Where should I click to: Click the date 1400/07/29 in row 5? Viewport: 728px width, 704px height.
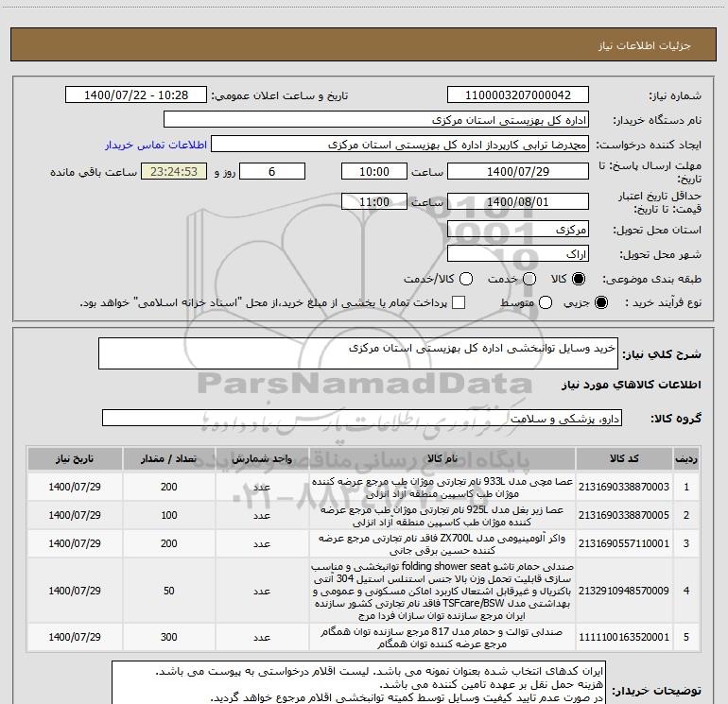[x=75, y=637]
